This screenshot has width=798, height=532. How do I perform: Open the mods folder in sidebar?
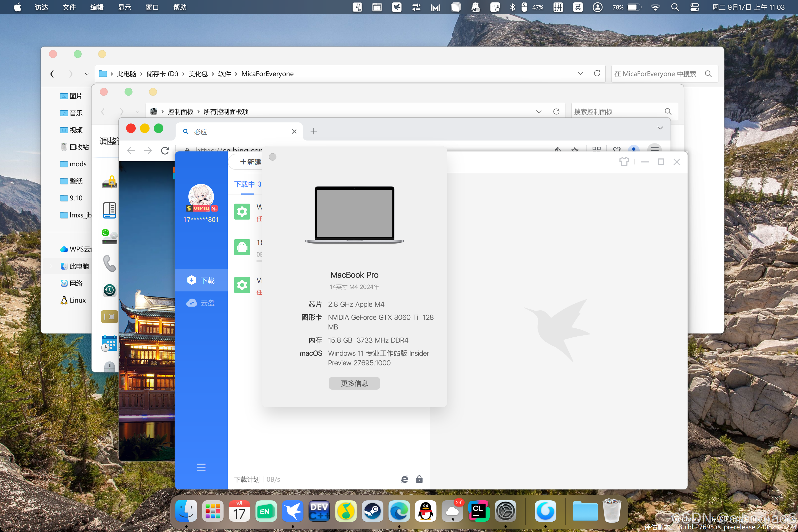tap(73, 164)
